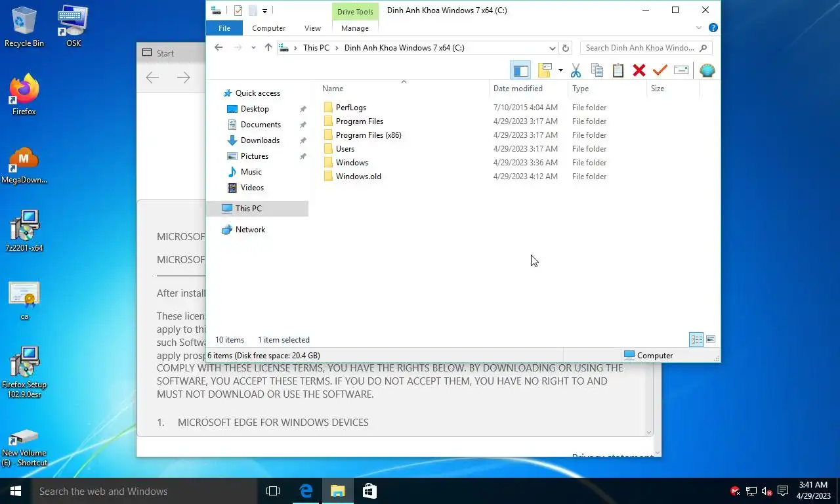
Task: Open Documents in navigation pane
Action: pyautogui.click(x=261, y=125)
